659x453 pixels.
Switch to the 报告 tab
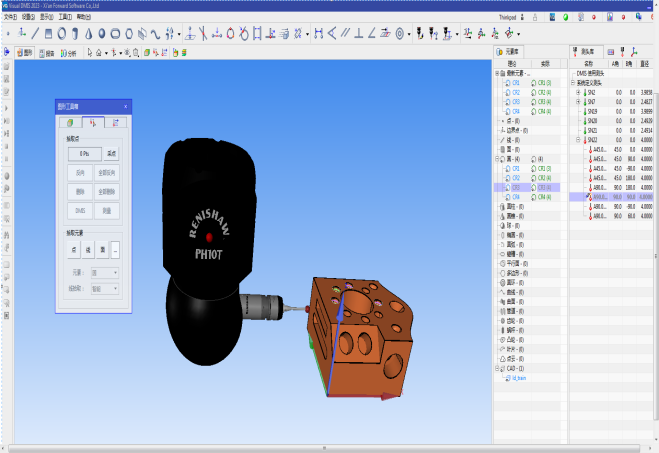click(47, 53)
